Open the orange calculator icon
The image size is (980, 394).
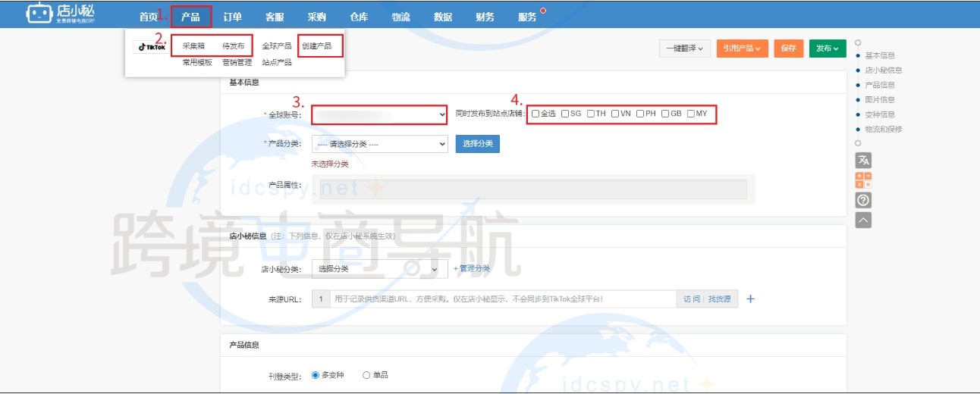click(x=863, y=180)
